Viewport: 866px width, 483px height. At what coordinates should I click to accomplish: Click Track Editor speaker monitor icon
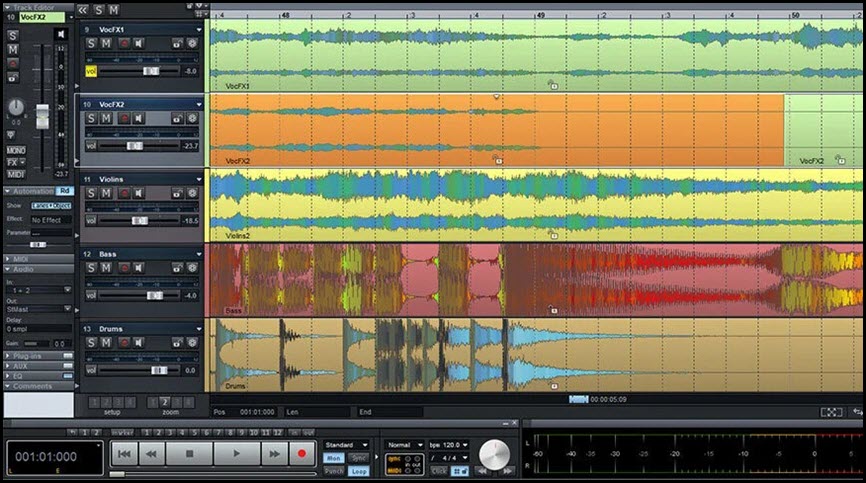point(61,34)
